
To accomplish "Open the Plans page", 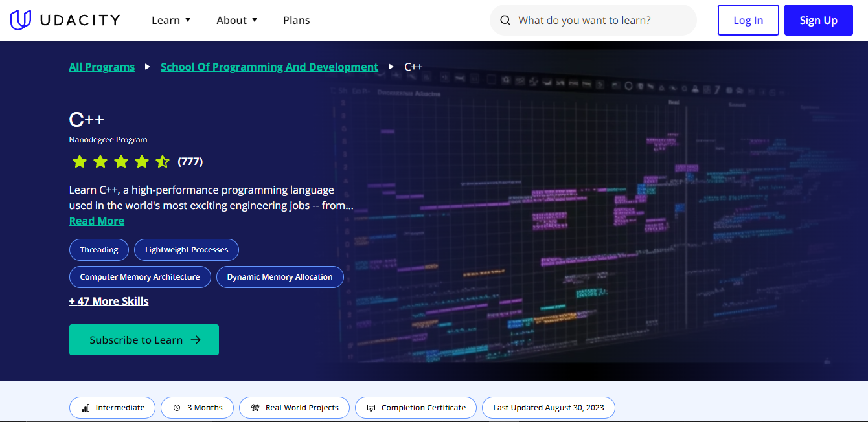I will pos(297,20).
